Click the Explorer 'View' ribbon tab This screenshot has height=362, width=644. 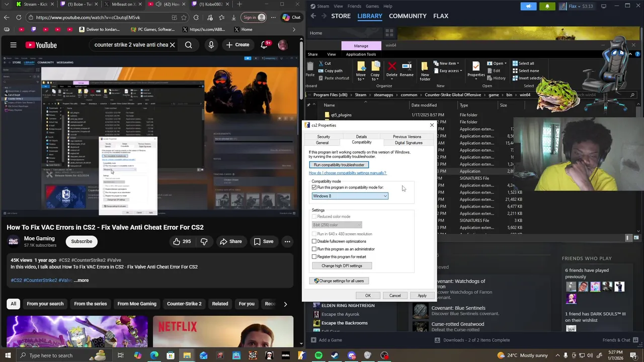click(x=331, y=54)
